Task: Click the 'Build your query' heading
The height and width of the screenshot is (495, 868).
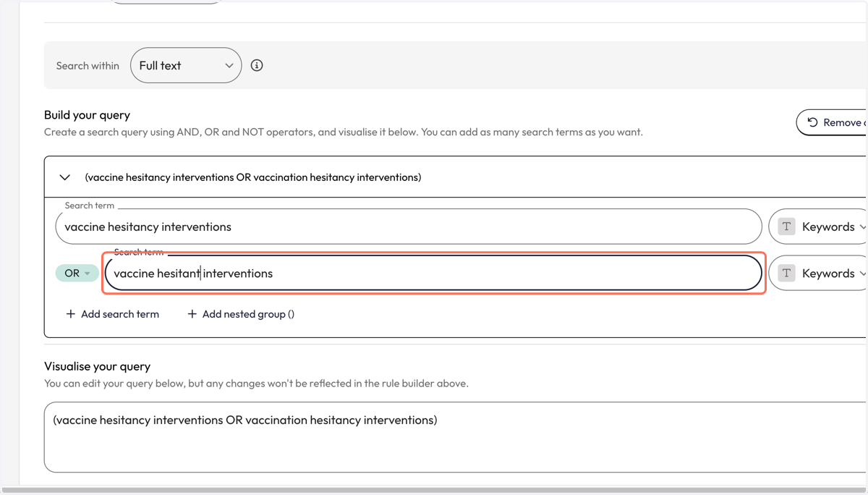Action: click(87, 115)
